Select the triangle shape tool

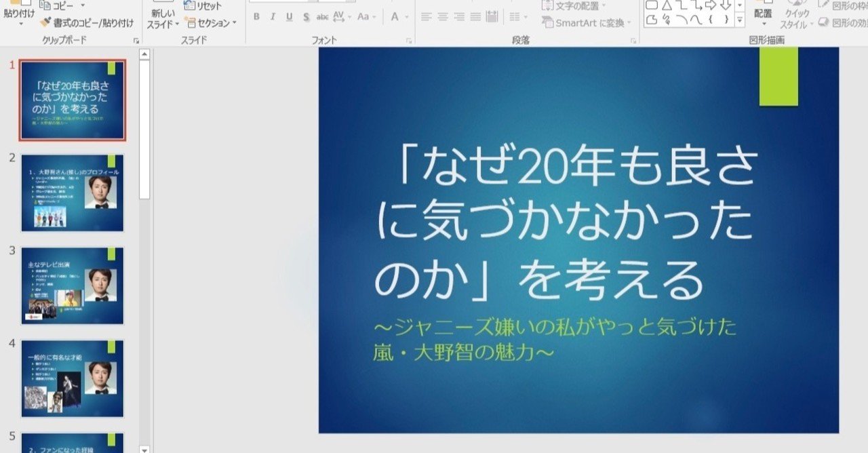pos(667,5)
